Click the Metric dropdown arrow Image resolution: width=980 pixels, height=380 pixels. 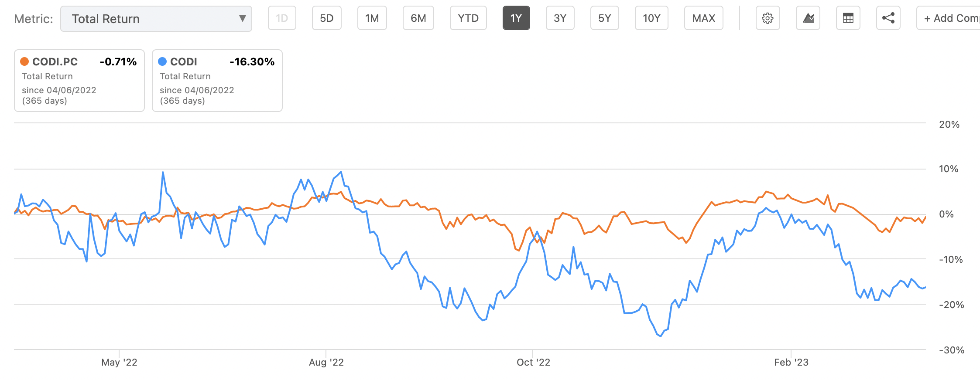pyautogui.click(x=242, y=19)
